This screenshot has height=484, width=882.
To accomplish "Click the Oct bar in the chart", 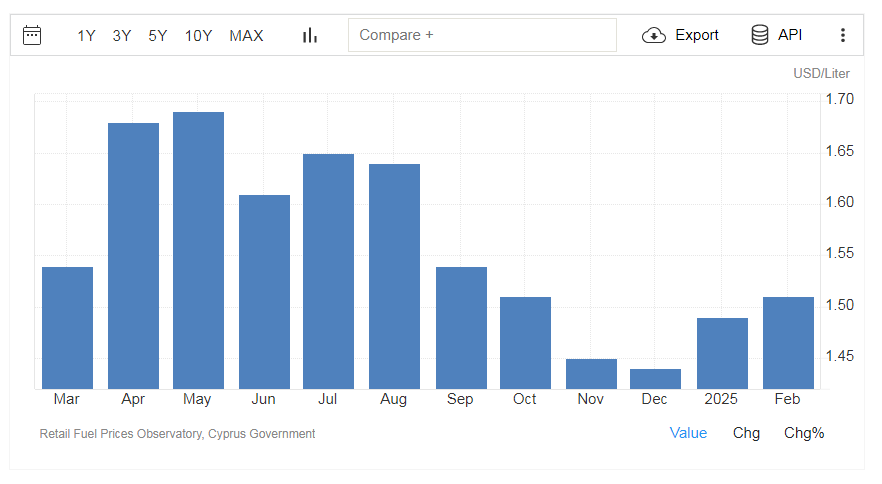I will [x=525, y=343].
